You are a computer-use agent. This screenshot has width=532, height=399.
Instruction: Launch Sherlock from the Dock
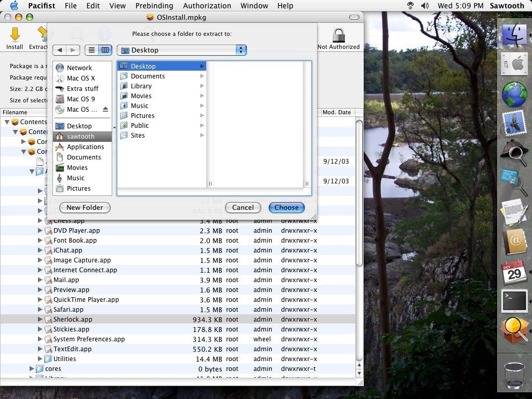tap(514, 153)
